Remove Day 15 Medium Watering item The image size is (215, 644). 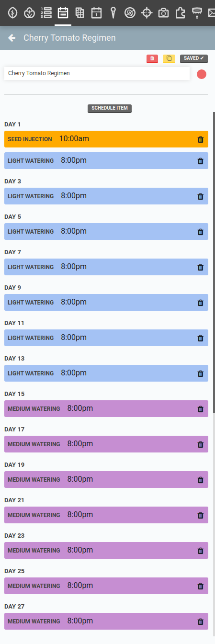pyautogui.click(x=201, y=409)
